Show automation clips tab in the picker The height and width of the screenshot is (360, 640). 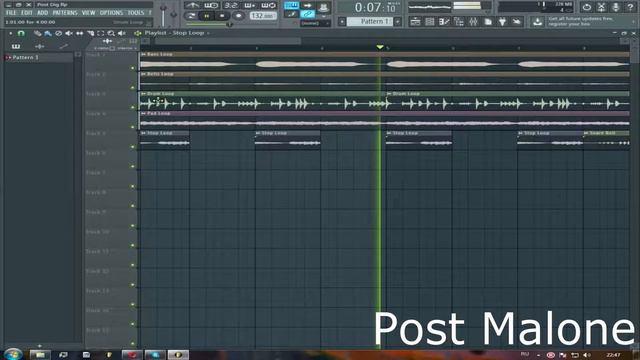63,46
